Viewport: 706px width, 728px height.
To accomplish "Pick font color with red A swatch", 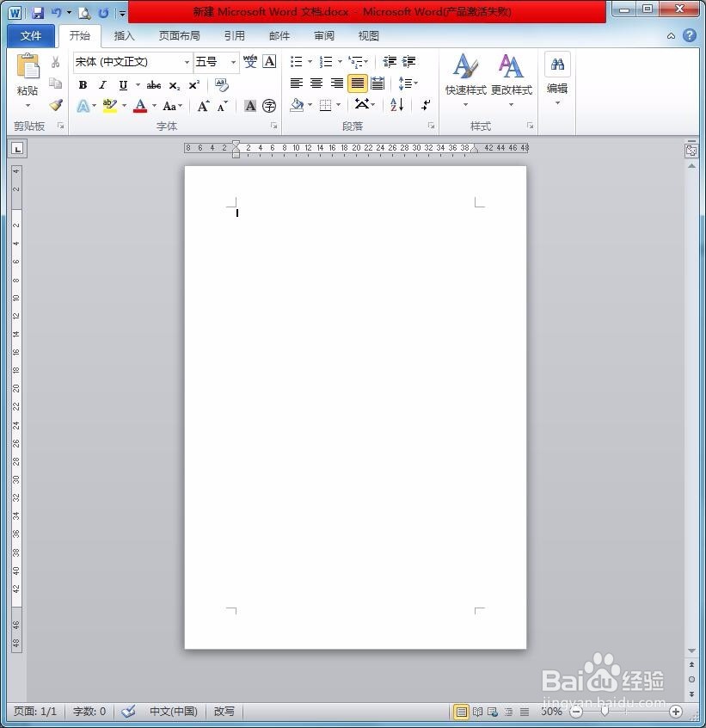I will pyautogui.click(x=140, y=106).
